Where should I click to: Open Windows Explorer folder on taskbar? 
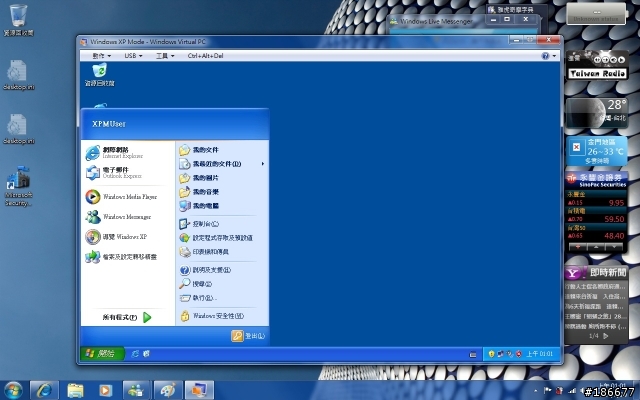75,391
